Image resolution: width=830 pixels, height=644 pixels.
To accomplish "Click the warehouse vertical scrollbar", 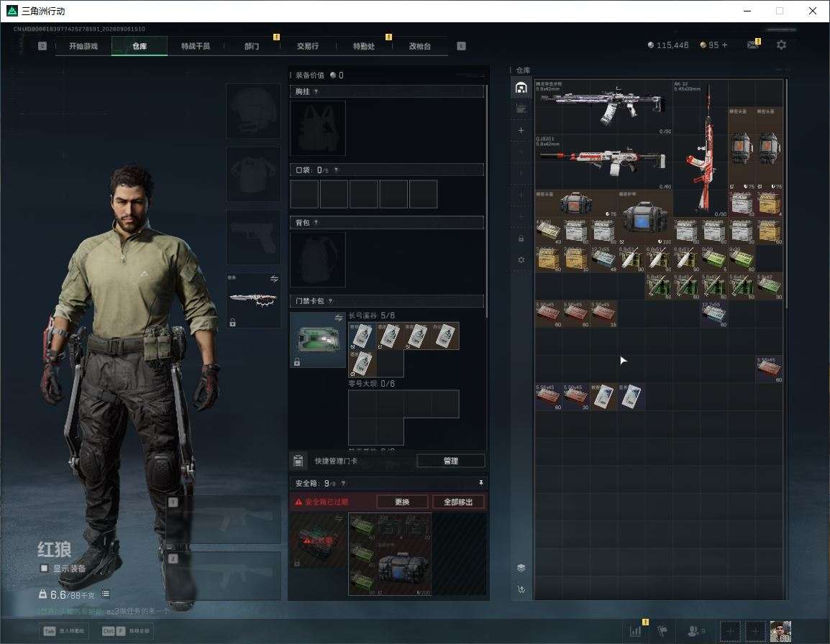I will (x=787, y=193).
